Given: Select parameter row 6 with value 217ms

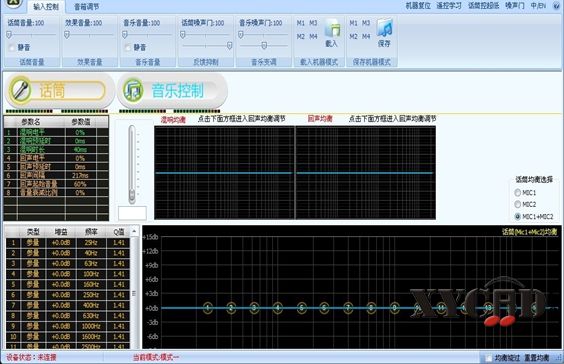Looking at the screenshot, I should pos(56,176).
